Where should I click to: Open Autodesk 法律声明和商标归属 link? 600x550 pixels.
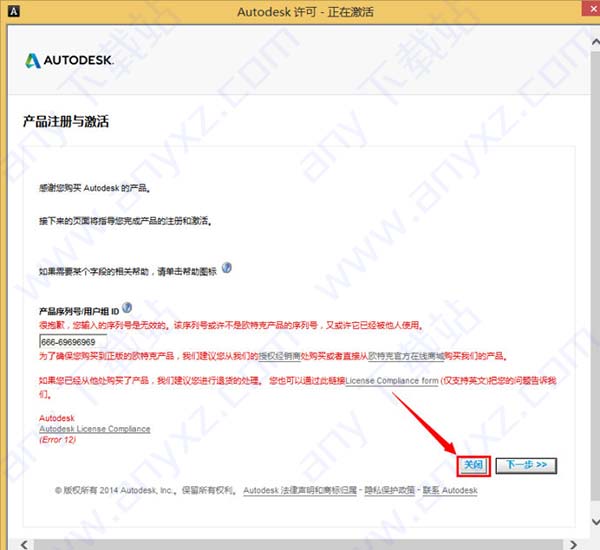(300, 490)
